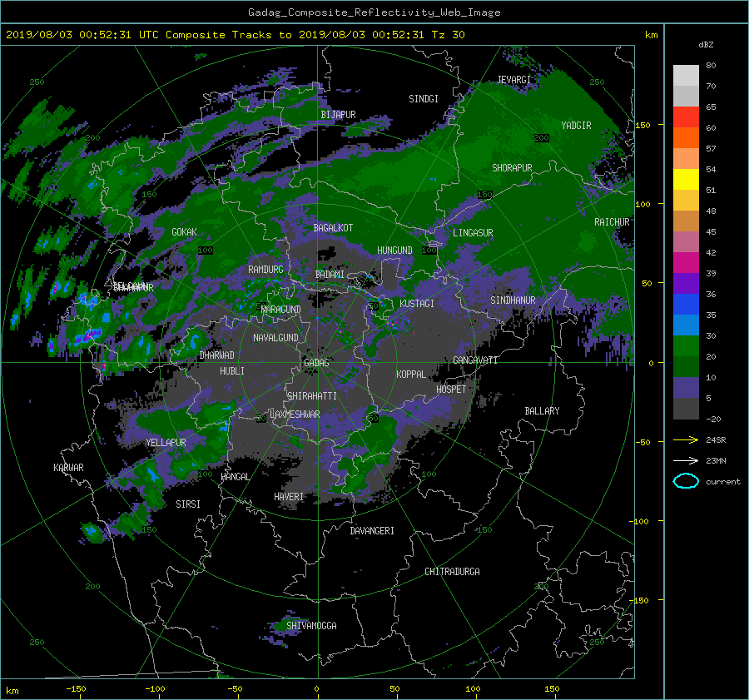This screenshot has height=700, width=749.
Task: Click the 0 bottom axis tick label
Action: point(316,689)
